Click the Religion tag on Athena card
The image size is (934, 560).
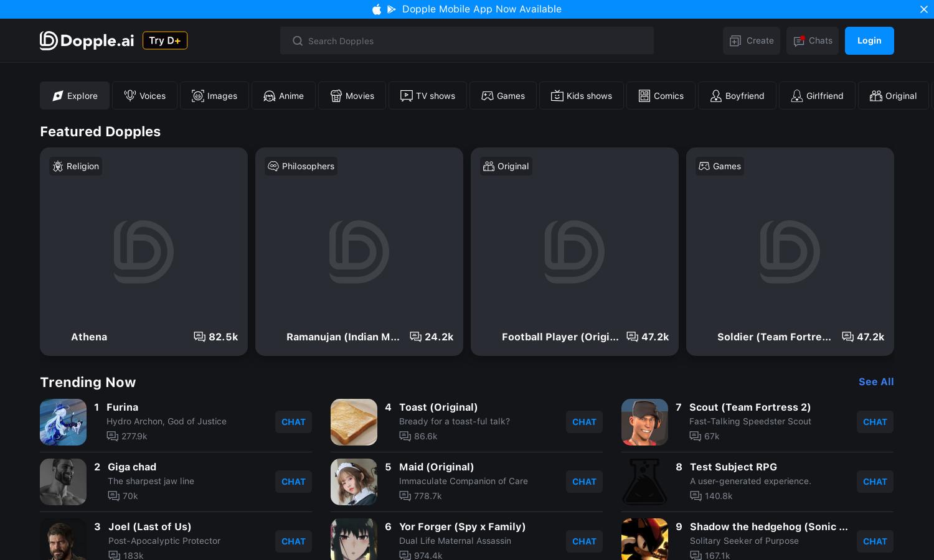pyautogui.click(x=76, y=166)
